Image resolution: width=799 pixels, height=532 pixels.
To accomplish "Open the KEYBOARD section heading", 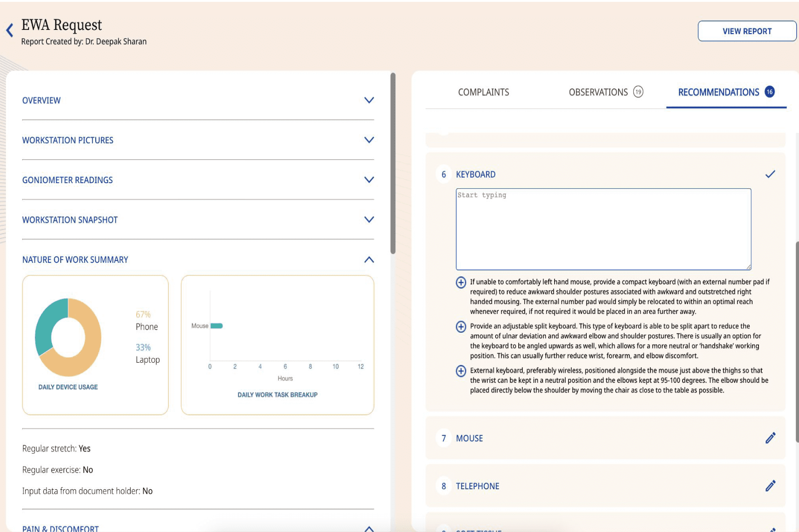I will click(x=475, y=174).
